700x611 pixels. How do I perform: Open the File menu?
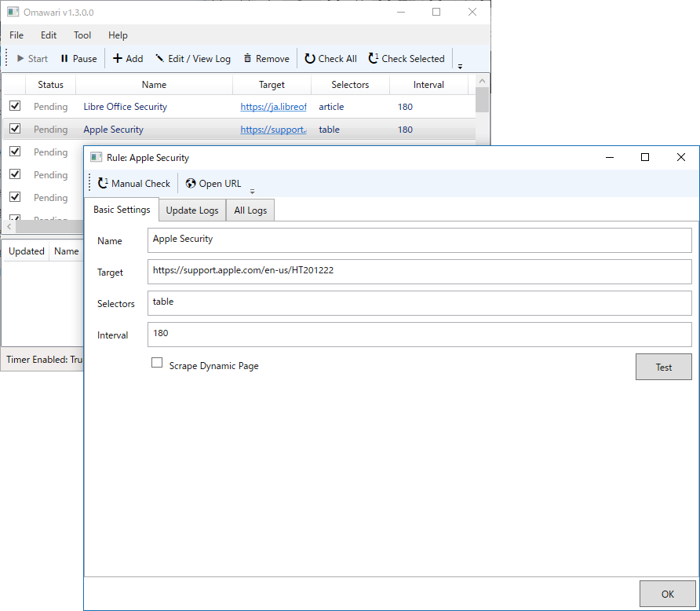[x=16, y=35]
